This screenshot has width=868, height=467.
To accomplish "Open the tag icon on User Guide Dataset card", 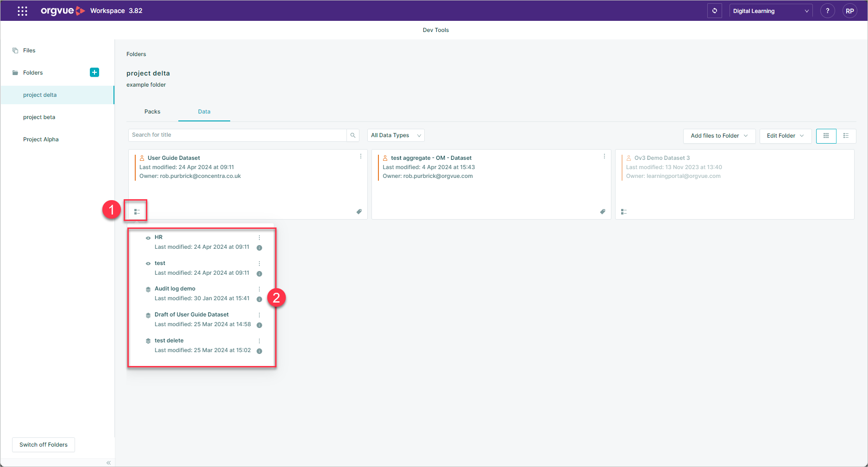I will coord(359,212).
